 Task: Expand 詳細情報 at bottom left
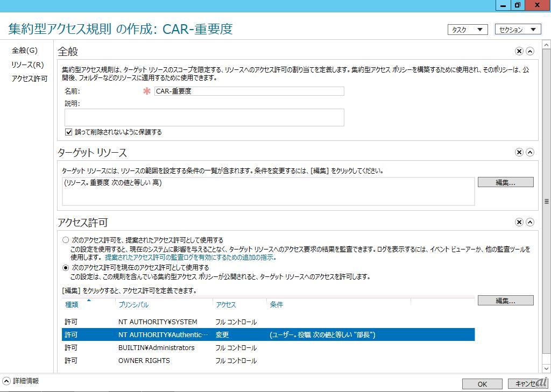click(6, 381)
